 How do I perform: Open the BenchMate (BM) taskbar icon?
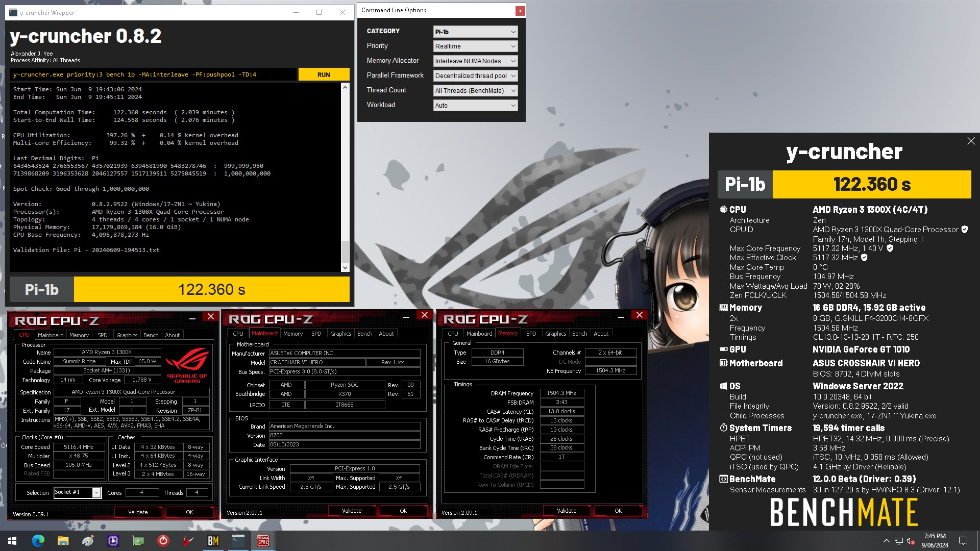click(213, 541)
